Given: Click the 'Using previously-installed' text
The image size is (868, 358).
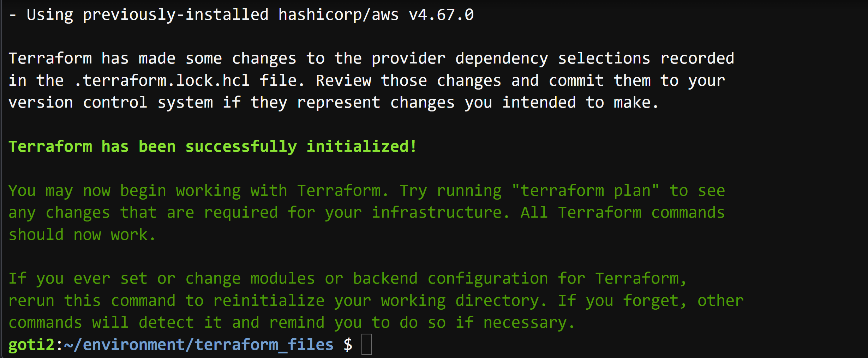Looking at the screenshot, I should tap(148, 15).
